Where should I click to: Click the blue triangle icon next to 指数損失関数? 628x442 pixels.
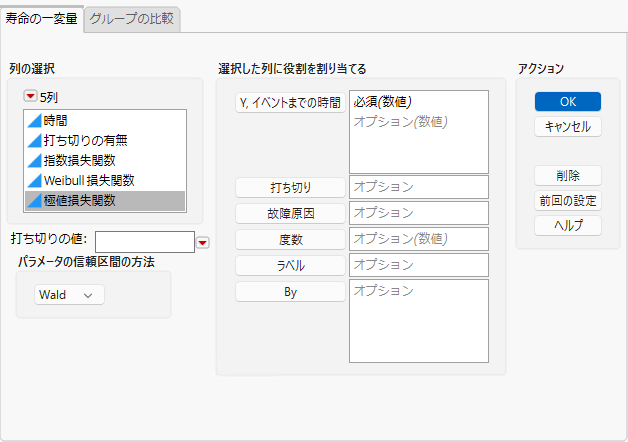point(35,161)
